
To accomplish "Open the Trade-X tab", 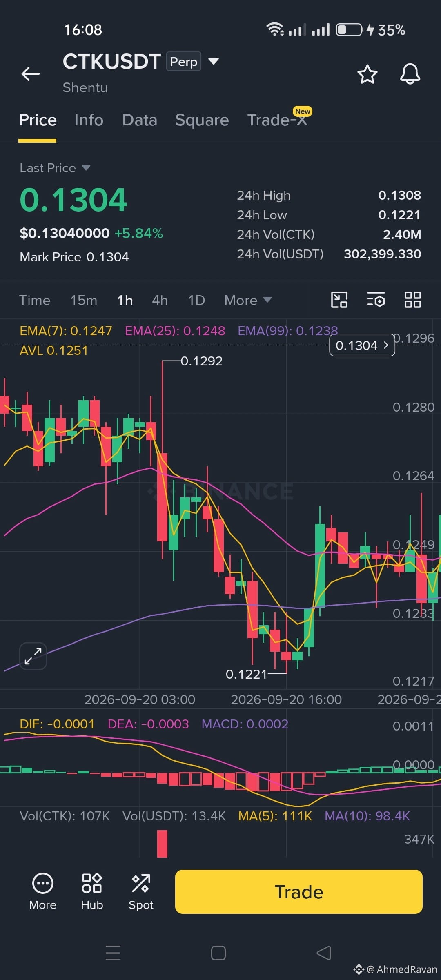I will click(278, 120).
